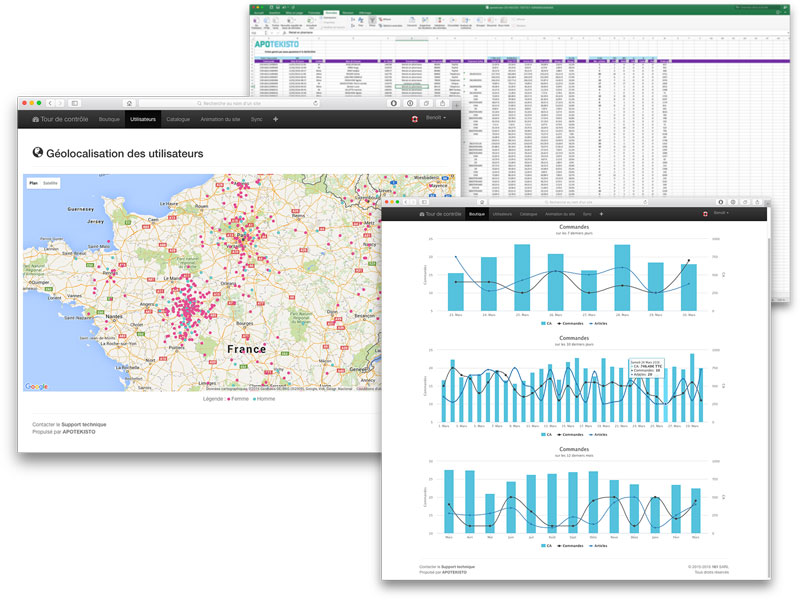The width and height of the screenshot is (800, 600).
Task: Toggle the CA series in the 30-day chart legend
Action: click(546, 435)
